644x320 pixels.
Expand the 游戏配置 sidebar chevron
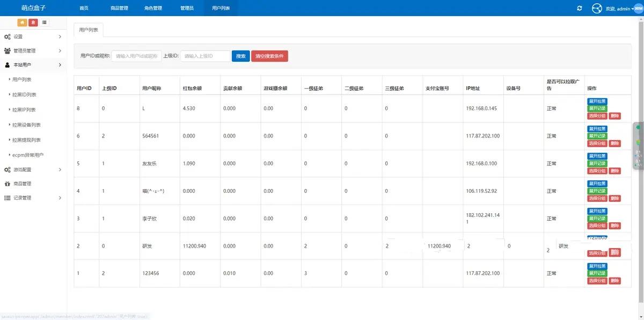click(x=60, y=170)
